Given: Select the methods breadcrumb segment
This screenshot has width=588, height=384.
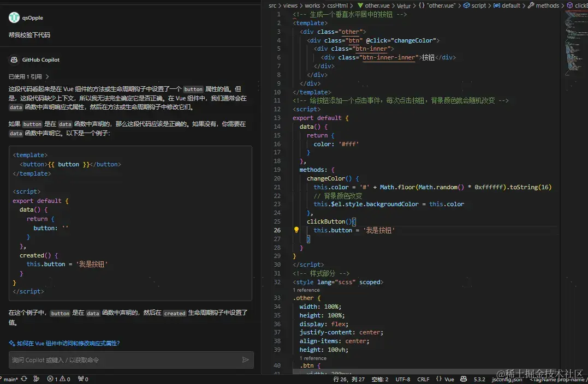Looking at the screenshot, I should point(548,5).
